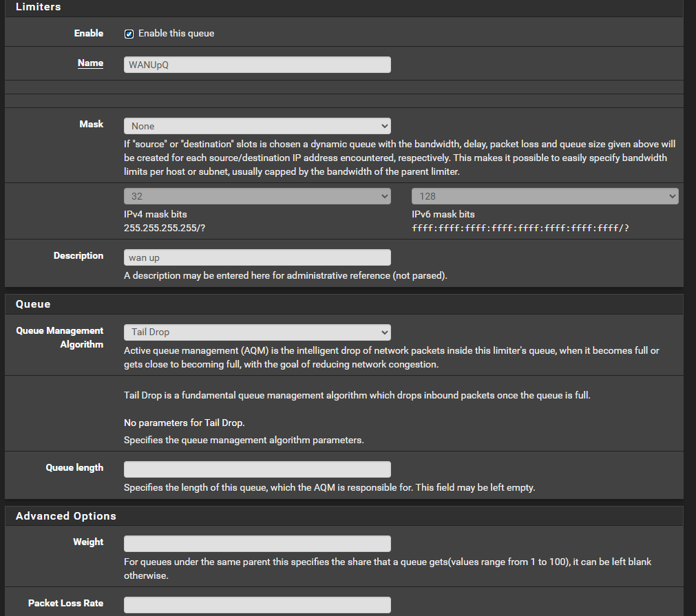Toggle the Enable this queue checkbox
The width and height of the screenshot is (696, 616).
coord(129,34)
